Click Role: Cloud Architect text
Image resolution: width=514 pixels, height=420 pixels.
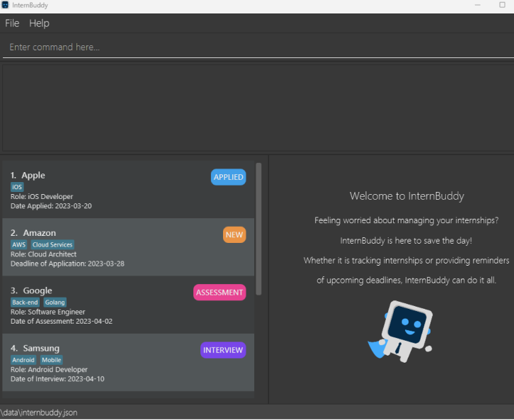tap(43, 254)
